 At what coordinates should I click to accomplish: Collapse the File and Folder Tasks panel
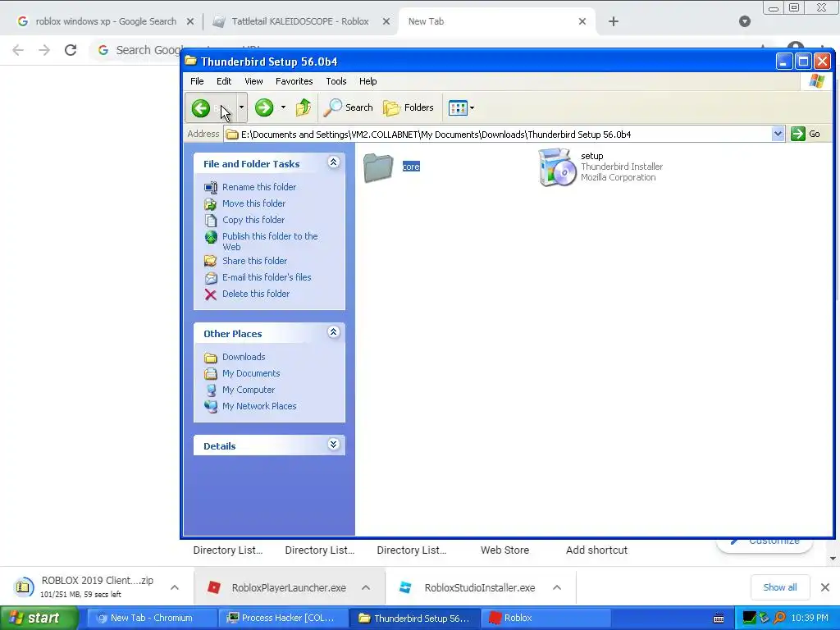point(333,162)
